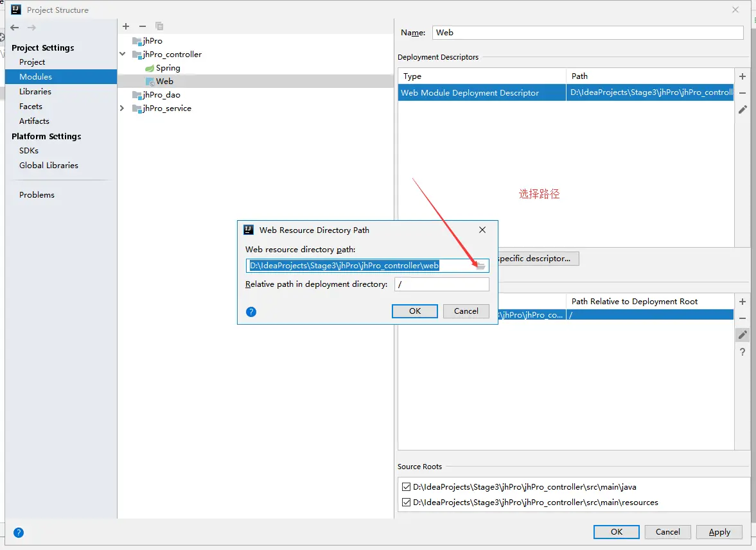
Task: Add web resource directory with plus icon
Action: [743, 302]
